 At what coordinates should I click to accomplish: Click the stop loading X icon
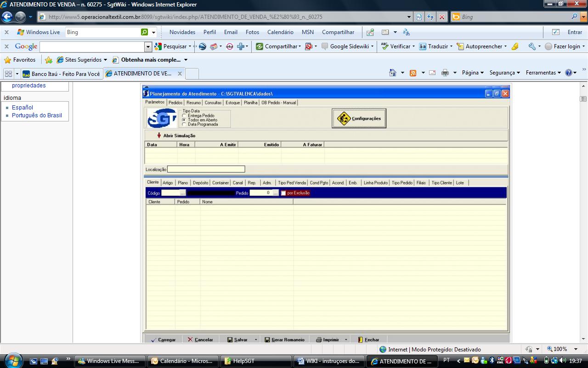pyautogui.click(x=442, y=17)
